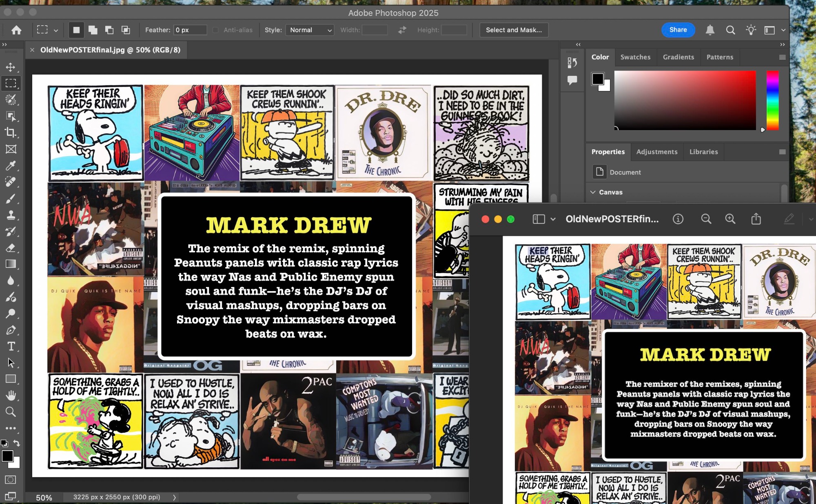Collapse the Canvas section
The image size is (816, 504).
point(593,192)
